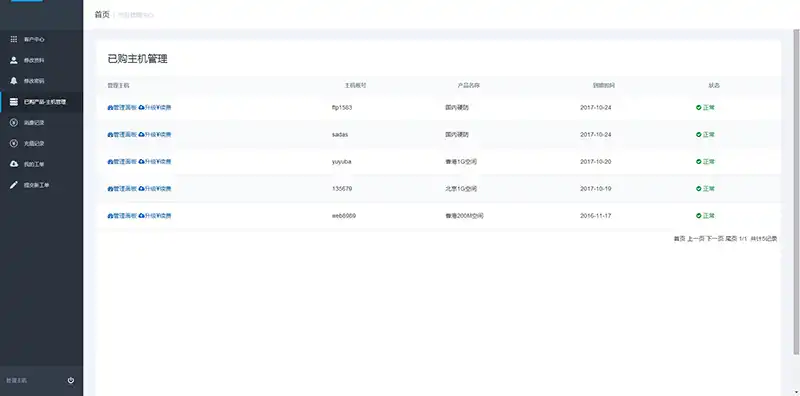Click the host account yuyuba

coord(341,162)
